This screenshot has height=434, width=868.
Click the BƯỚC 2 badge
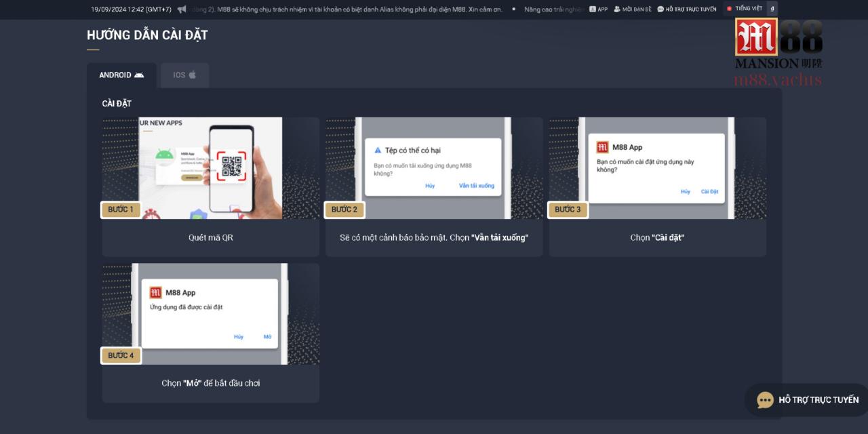pyautogui.click(x=344, y=210)
